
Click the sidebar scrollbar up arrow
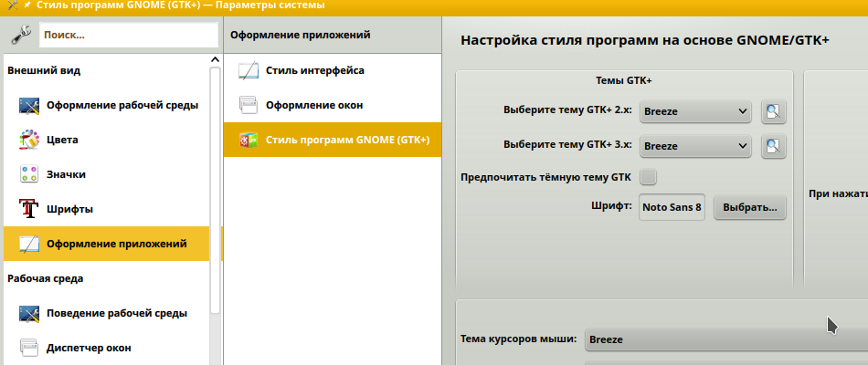tap(216, 59)
